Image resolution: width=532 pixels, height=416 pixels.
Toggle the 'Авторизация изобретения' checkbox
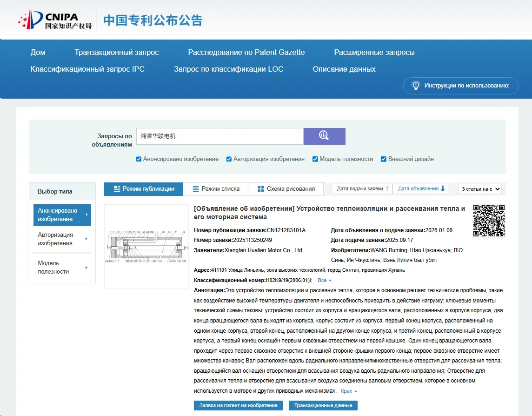coord(229,159)
